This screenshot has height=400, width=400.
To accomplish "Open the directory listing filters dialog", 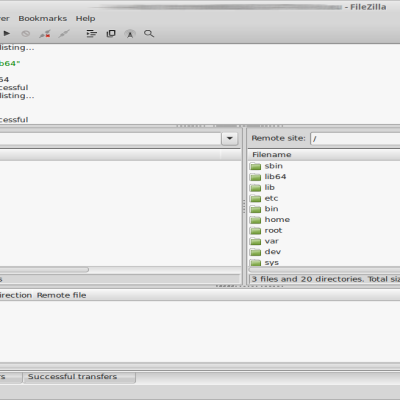I will tap(92, 34).
